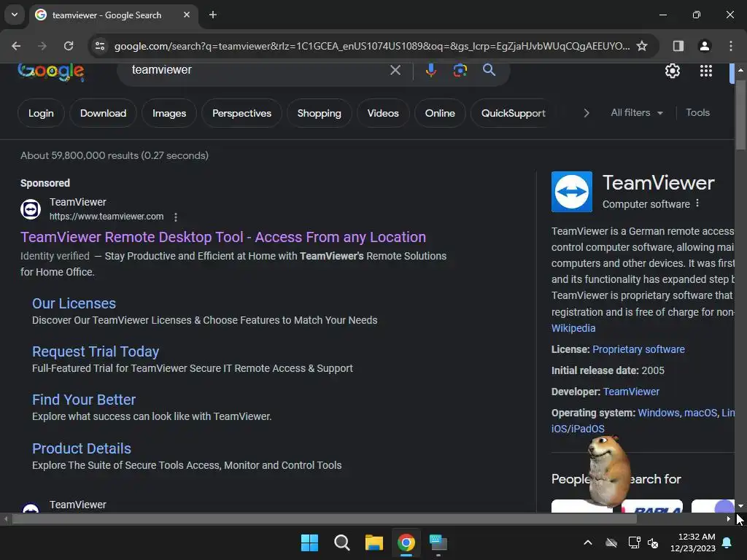Show hidden system tray icons

pyautogui.click(x=588, y=542)
